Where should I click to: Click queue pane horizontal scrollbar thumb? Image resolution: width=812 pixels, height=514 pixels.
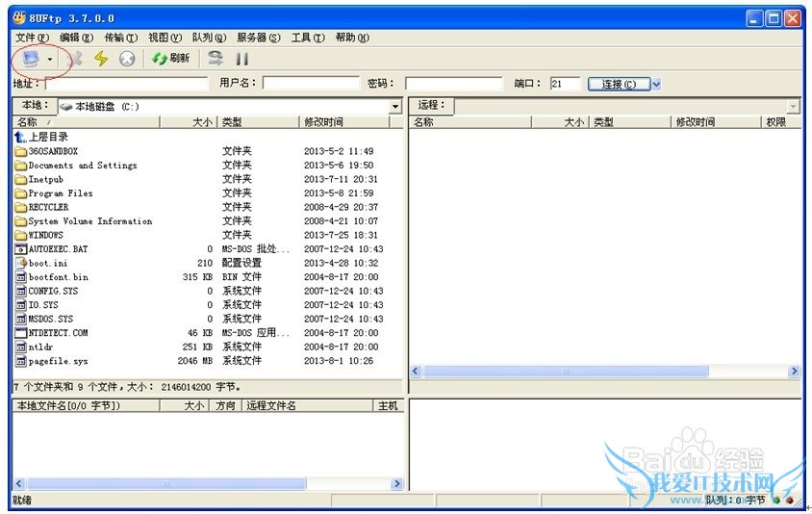[x=166, y=484]
